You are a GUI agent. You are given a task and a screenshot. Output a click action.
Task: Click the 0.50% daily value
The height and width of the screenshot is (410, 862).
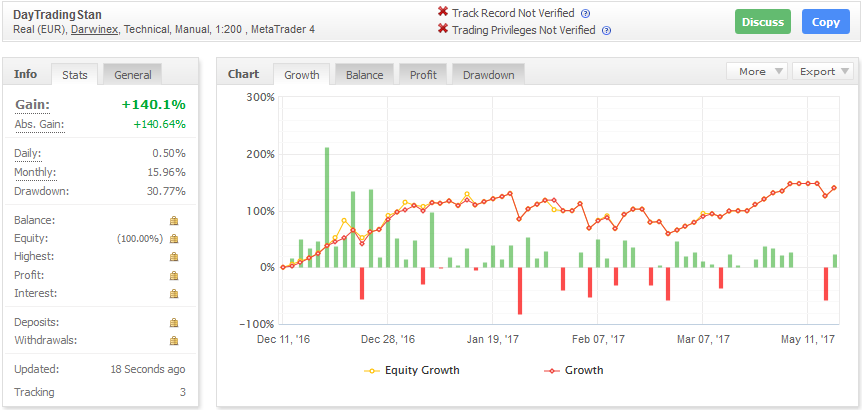click(169, 153)
